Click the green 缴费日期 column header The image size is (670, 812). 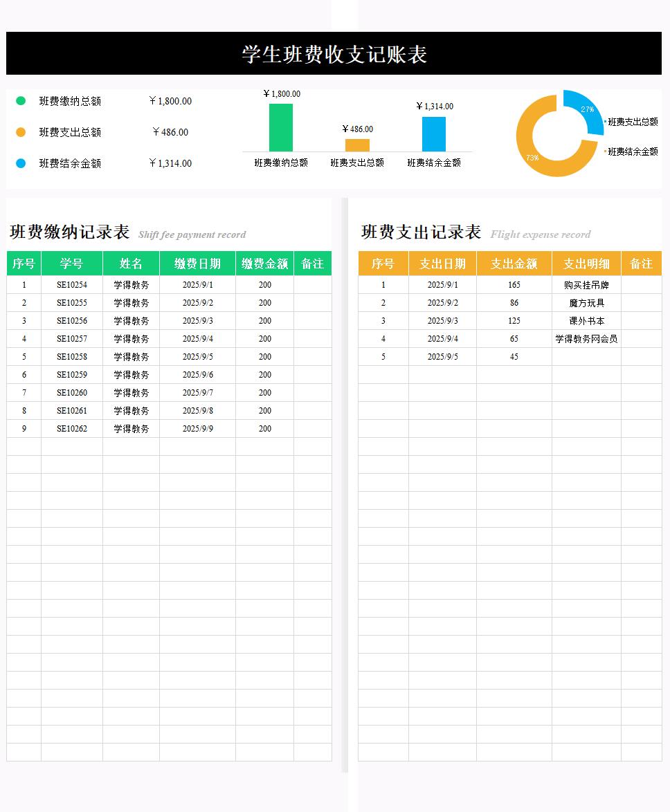197,264
